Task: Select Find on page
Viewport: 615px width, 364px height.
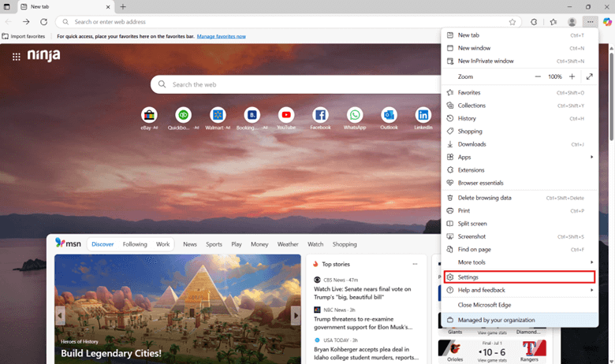Action: click(x=520, y=250)
